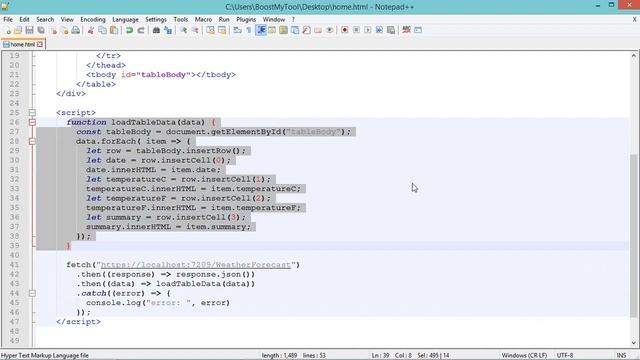Screen dimensions: 640x360
Task: Open Find with the binoculars icon
Action: coord(156,30)
